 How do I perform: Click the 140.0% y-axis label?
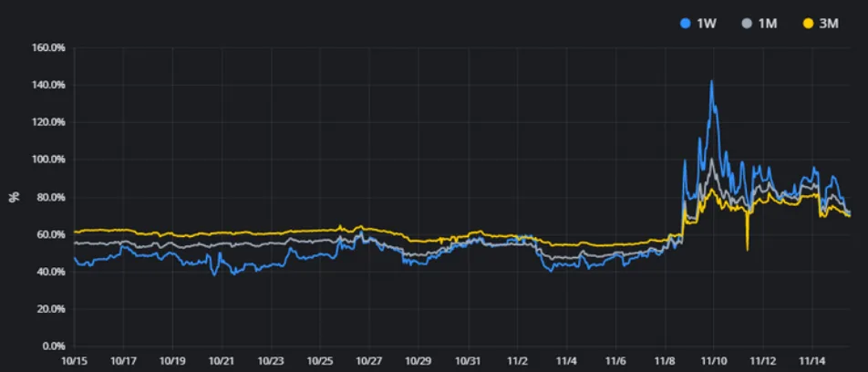tap(50, 85)
